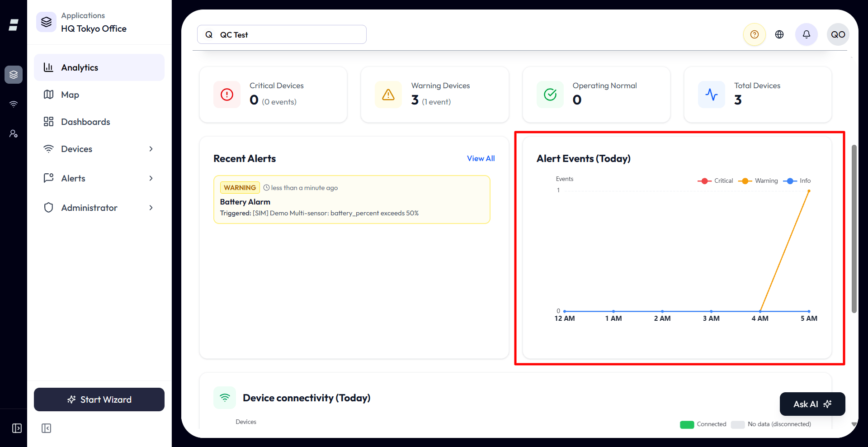Image resolution: width=868 pixels, height=447 pixels.
Task: Toggle the No data (disconnected) legend swatch
Action: pos(738,424)
